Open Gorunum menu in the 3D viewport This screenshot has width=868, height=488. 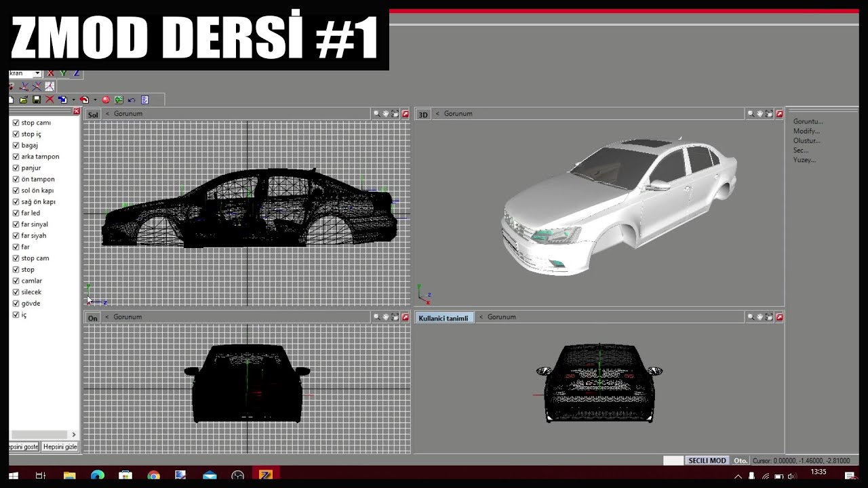point(458,114)
